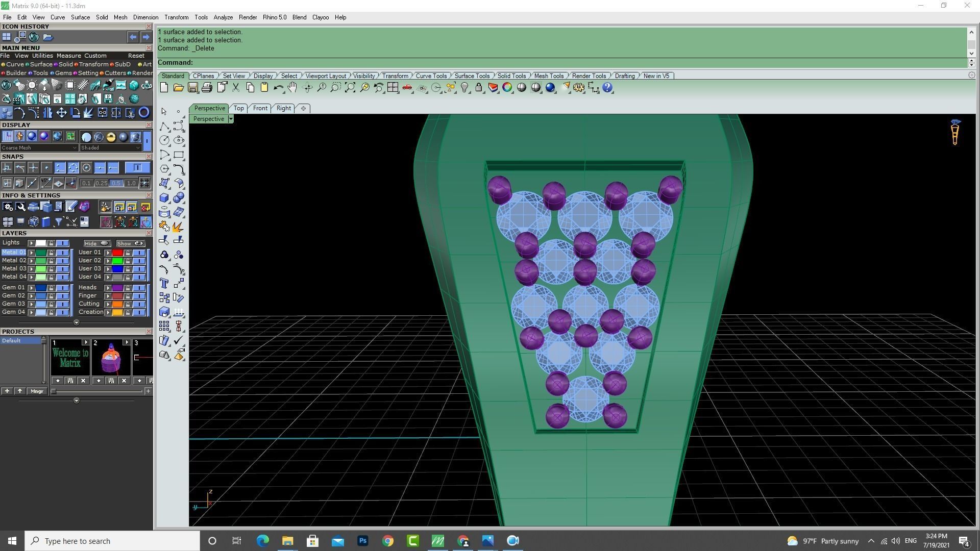Image resolution: width=980 pixels, height=551 pixels.
Task: Toggle the 0.5 snap increment button
Action: (116, 183)
